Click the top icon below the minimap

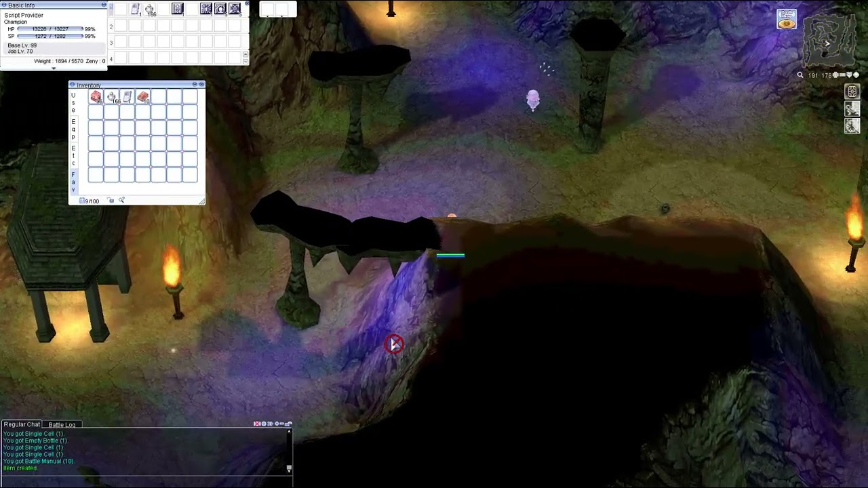pos(852,91)
